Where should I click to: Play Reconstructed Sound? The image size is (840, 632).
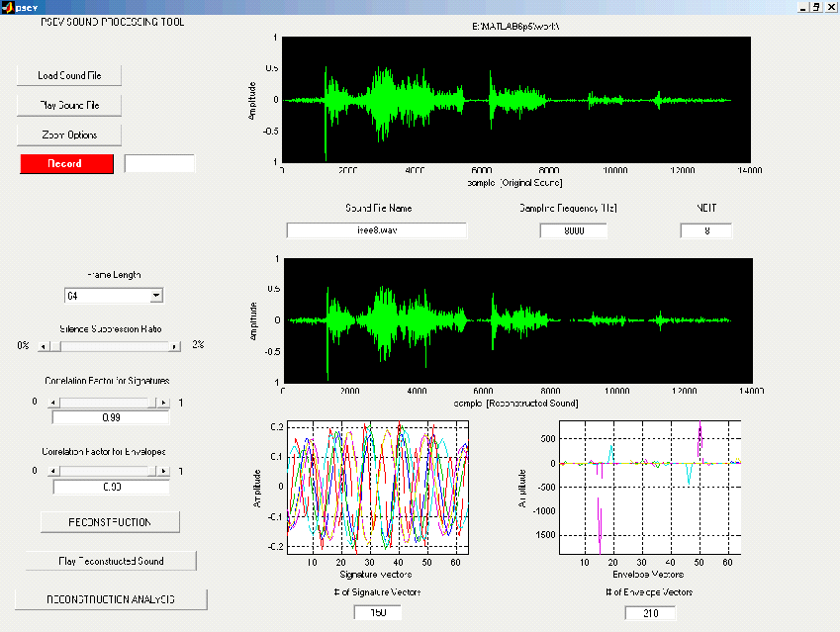(x=111, y=561)
